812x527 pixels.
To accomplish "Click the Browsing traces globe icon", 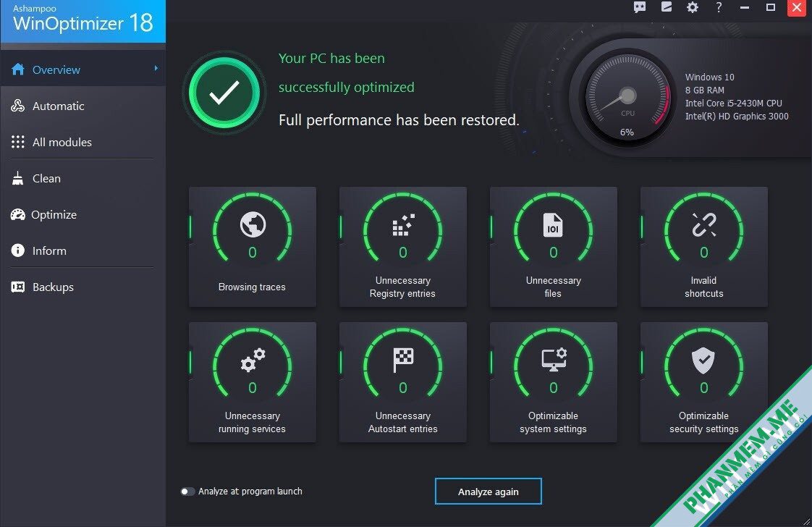I will [x=253, y=225].
